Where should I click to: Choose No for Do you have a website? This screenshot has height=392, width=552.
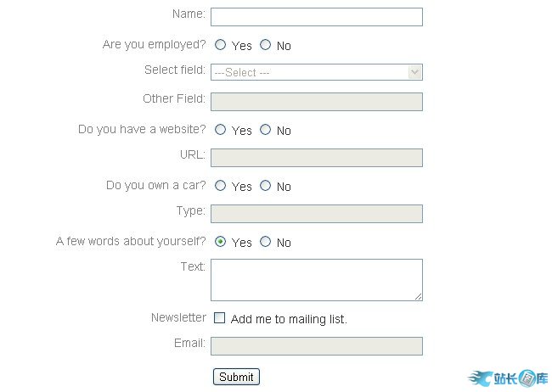tap(266, 130)
